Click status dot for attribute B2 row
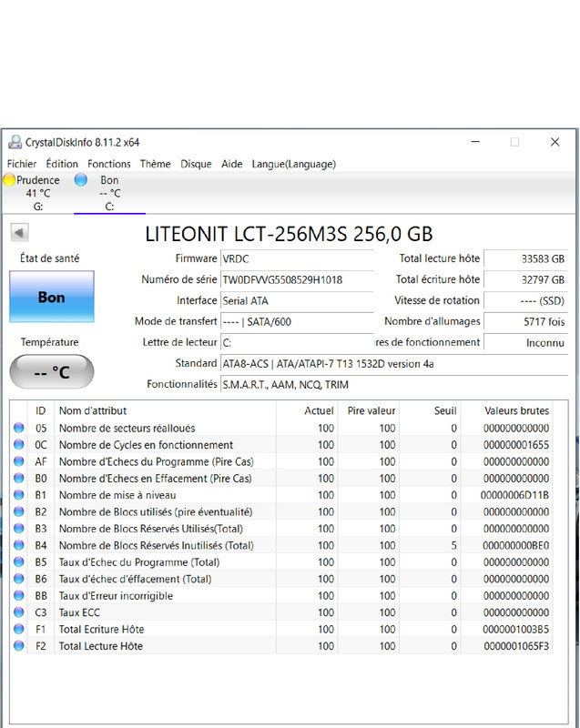580x728 pixels. click(18, 511)
